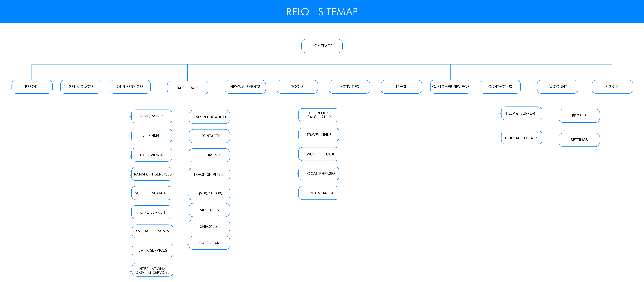
Task: Click the OUR SERVICES parent node
Action: tap(130, 87)
